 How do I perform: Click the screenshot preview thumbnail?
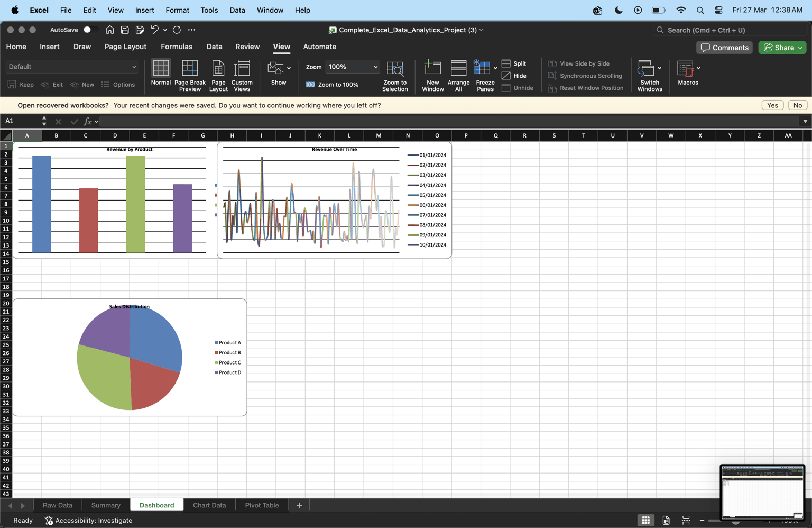pos(762,493)
